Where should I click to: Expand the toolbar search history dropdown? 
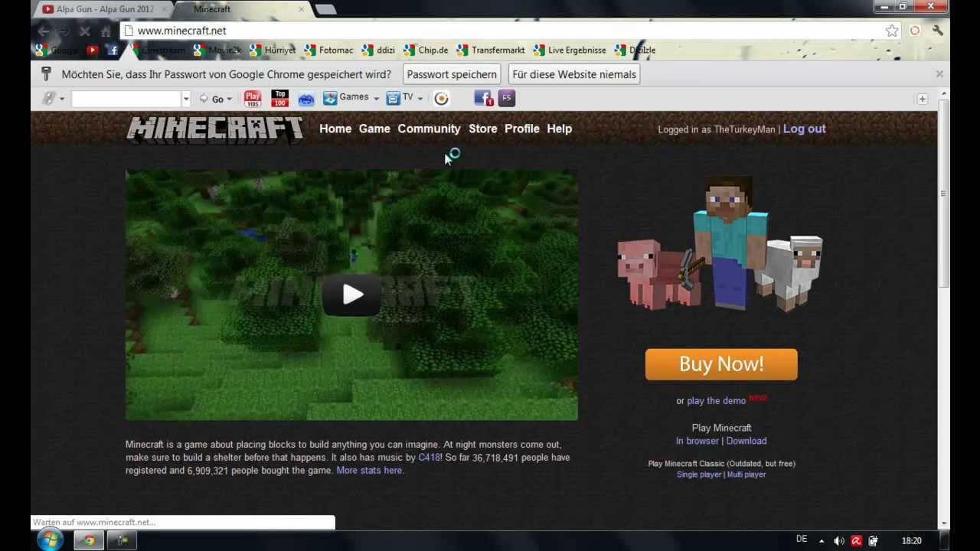click(185, 99)
